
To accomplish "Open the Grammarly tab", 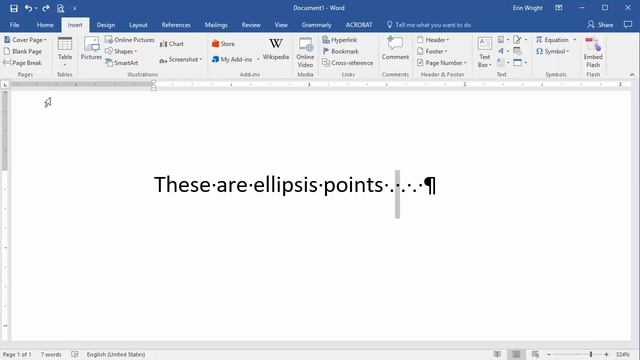I will (316, 25).
